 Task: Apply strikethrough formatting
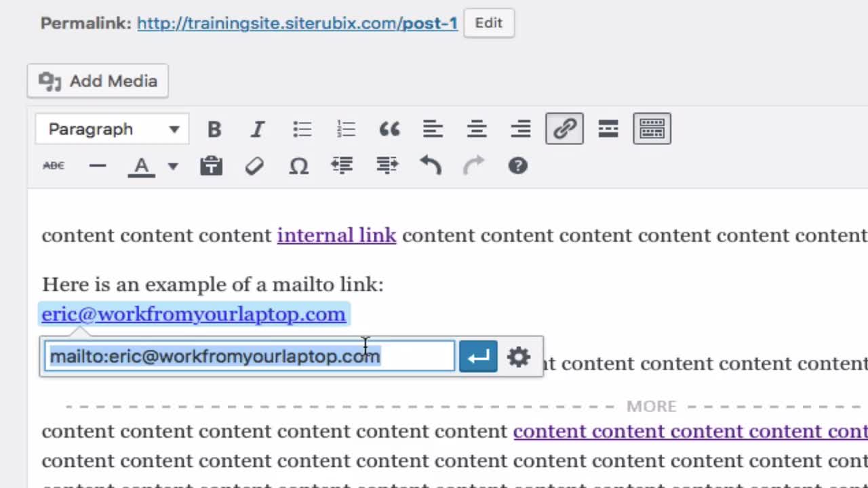pos(53,165)
